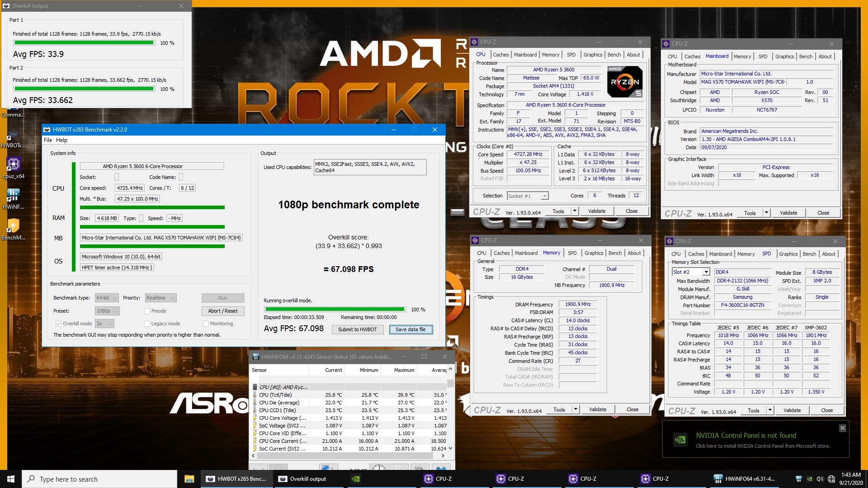Open the Preset 1080p dropdown

tap(107, 311)
